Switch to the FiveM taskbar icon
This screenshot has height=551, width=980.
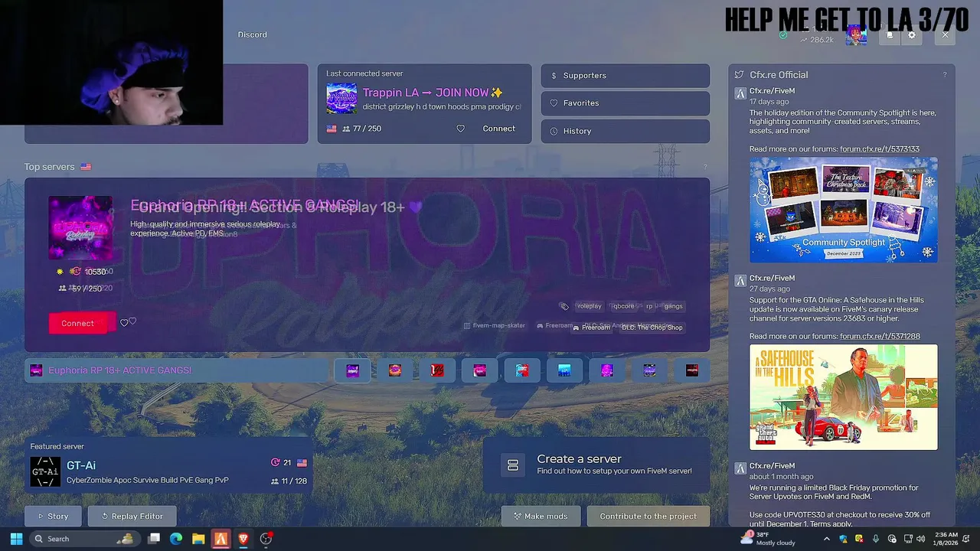click(220, 539)
